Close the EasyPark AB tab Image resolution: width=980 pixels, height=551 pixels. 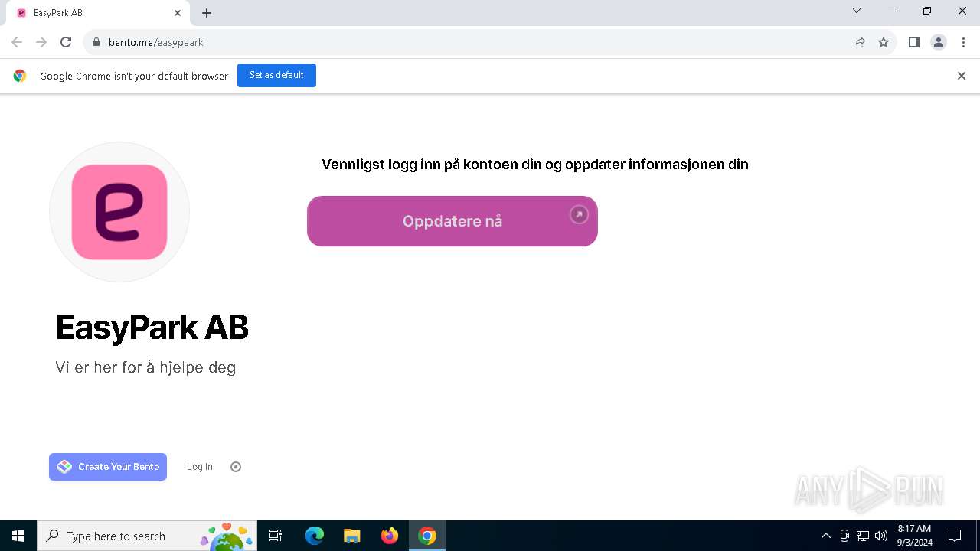point(178,13)
